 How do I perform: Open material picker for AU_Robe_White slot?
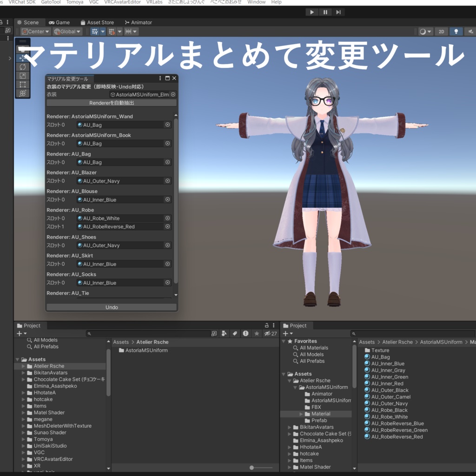click(167, 218)
